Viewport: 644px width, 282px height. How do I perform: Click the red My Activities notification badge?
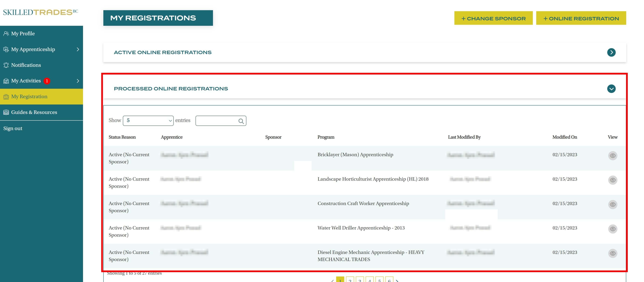click(x=47, y=81)
